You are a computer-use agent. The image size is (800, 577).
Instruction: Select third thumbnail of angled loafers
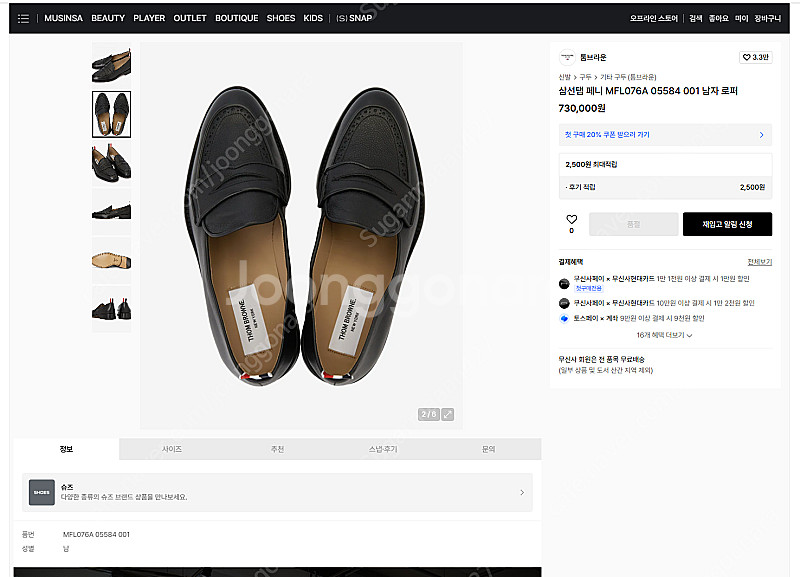111,163
